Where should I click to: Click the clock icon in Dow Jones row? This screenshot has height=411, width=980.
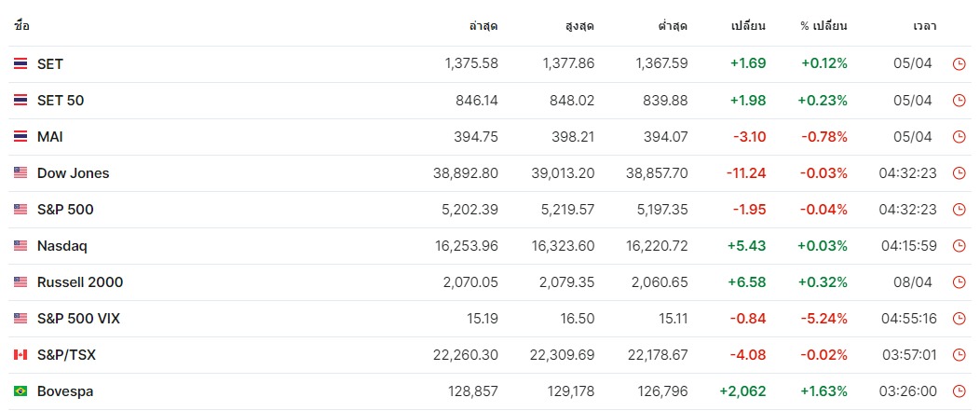pos(959,173)
